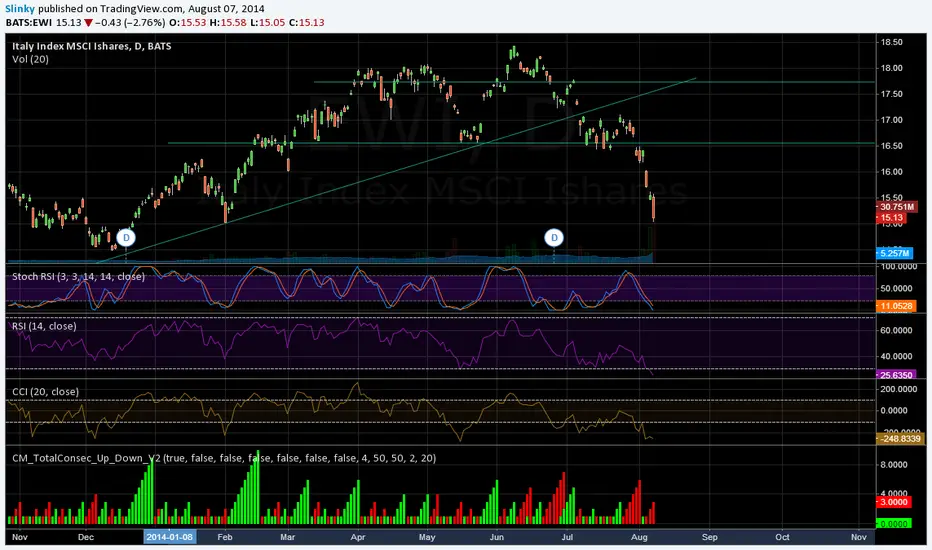The height and width of the screenshot is (550, 932).
Task: Click the highlighted 2014-01-08 date label
Action: tap(169, 537)
